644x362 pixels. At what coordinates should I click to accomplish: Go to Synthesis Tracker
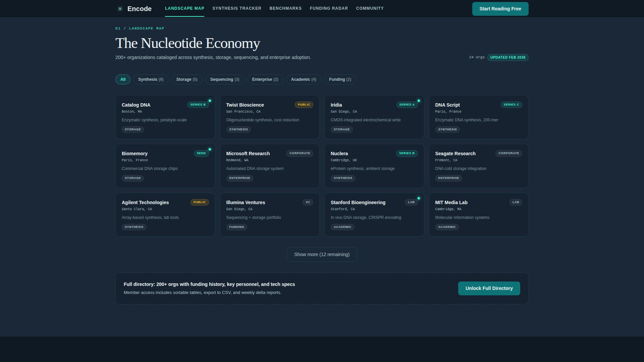tap(237, 8)
